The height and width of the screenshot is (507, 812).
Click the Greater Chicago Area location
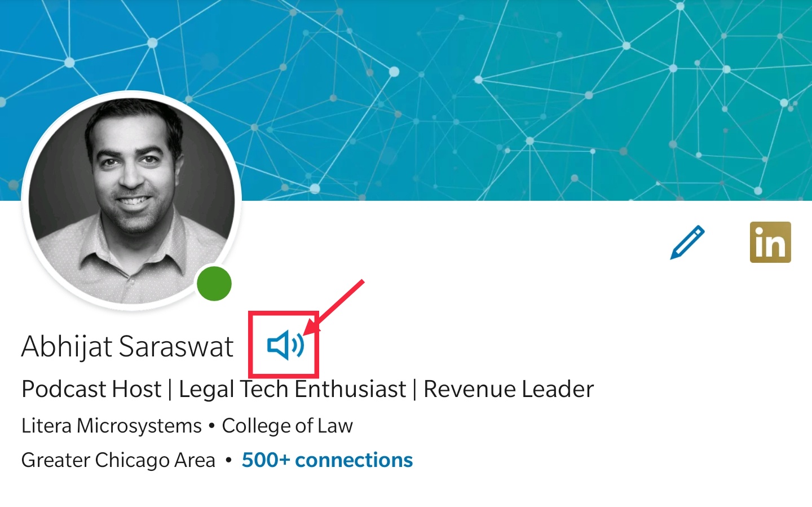pyautogui.click(x=118, y=460)
